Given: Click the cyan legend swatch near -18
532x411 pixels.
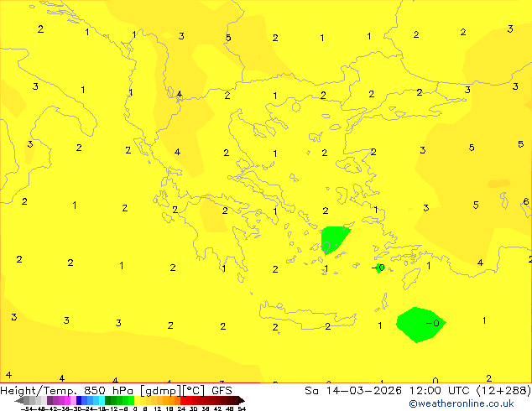Looking at the screenshot, I should pyautogui.click(x=102, y=400).
